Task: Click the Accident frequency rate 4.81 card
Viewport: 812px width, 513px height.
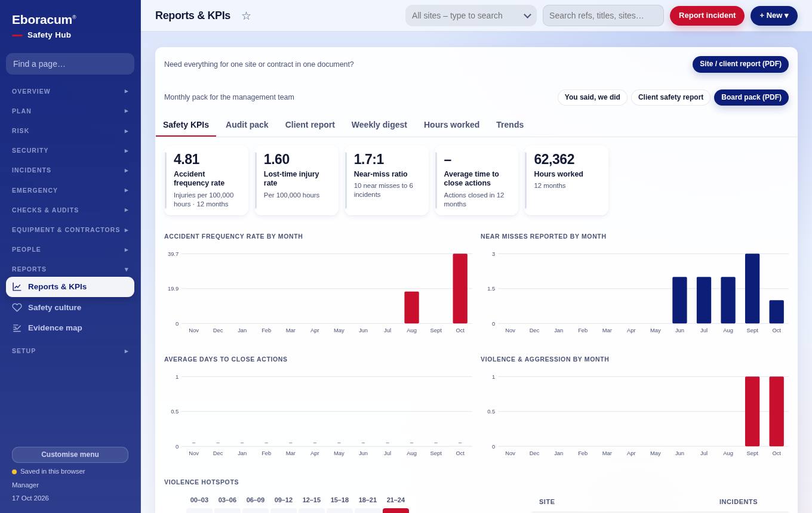Action: click(207, 180)
